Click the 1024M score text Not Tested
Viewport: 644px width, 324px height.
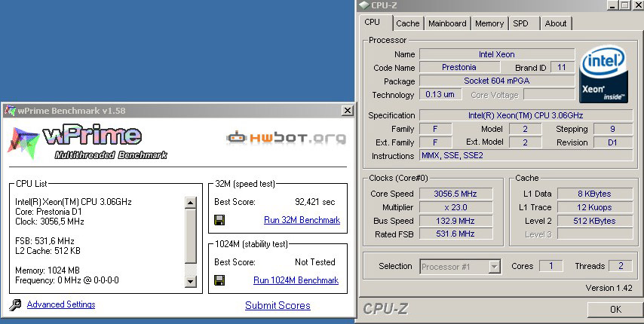click(315, 262)
